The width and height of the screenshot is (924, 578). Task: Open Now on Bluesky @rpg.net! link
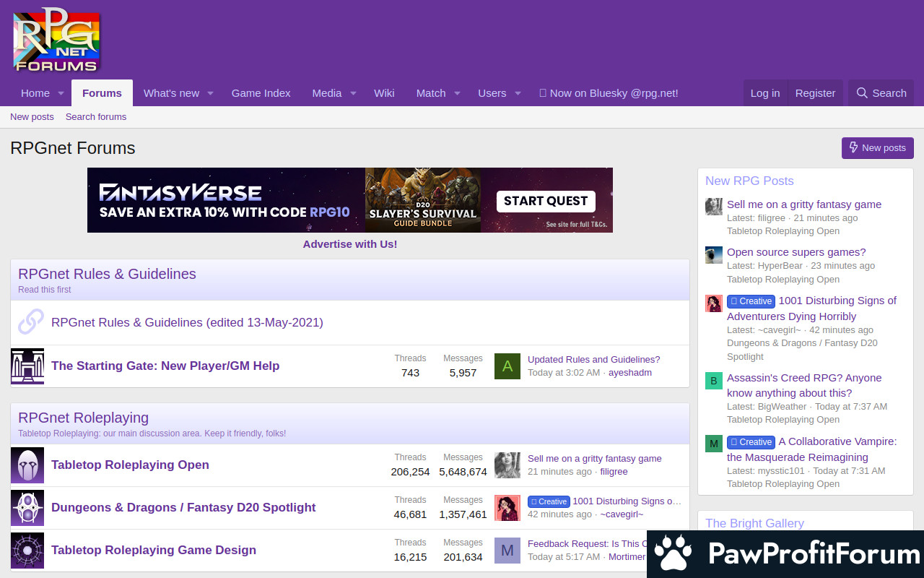[609, 93]
